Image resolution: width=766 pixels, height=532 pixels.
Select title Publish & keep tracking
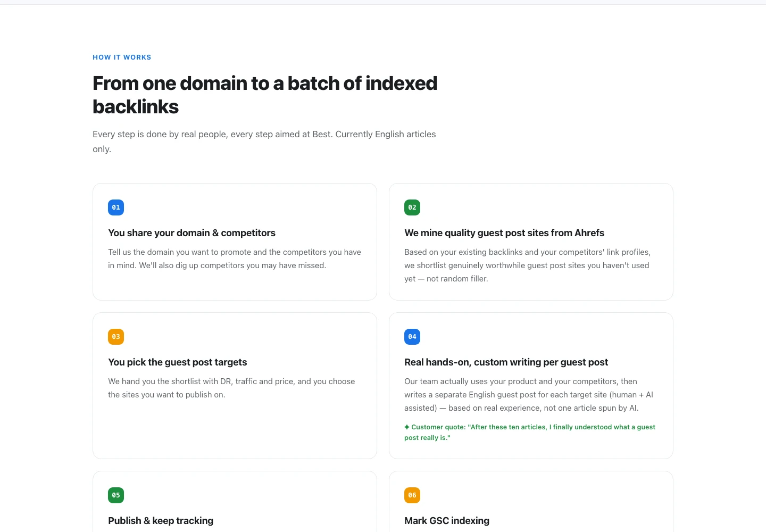(161, 521)
